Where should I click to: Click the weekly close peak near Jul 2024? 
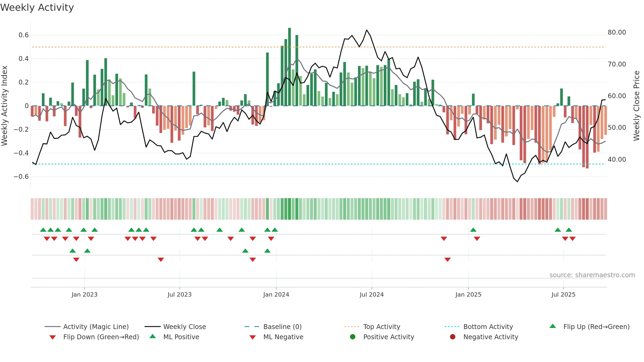coord(367,30)
